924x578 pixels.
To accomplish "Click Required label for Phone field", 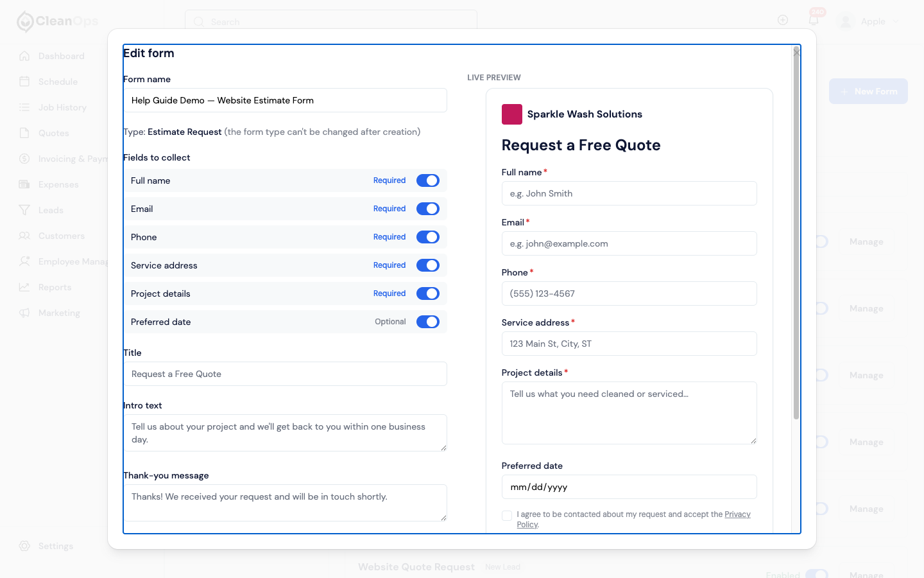I will click(389, 237).
